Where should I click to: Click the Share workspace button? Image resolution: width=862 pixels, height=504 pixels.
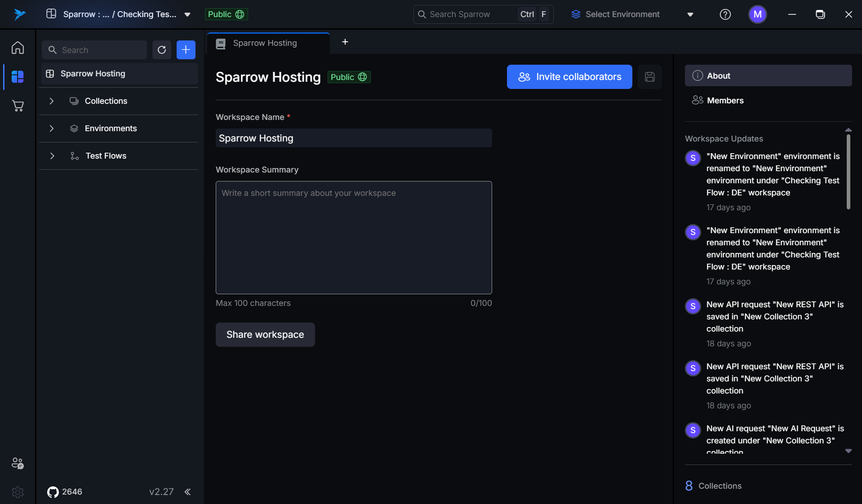[265, 335]
